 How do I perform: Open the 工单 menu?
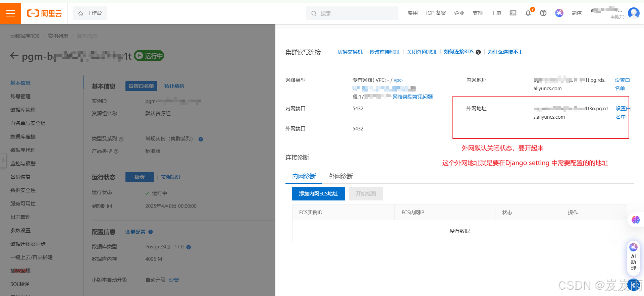click(x=496, y=13)
